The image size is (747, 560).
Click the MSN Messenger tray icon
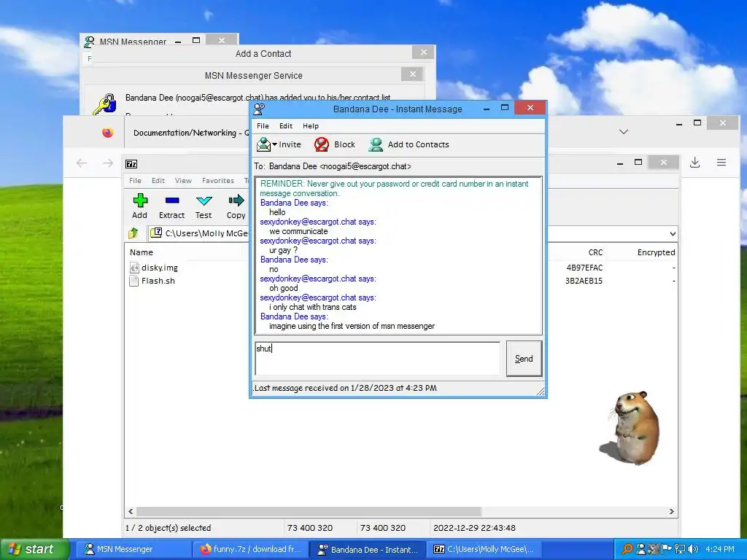641,549
